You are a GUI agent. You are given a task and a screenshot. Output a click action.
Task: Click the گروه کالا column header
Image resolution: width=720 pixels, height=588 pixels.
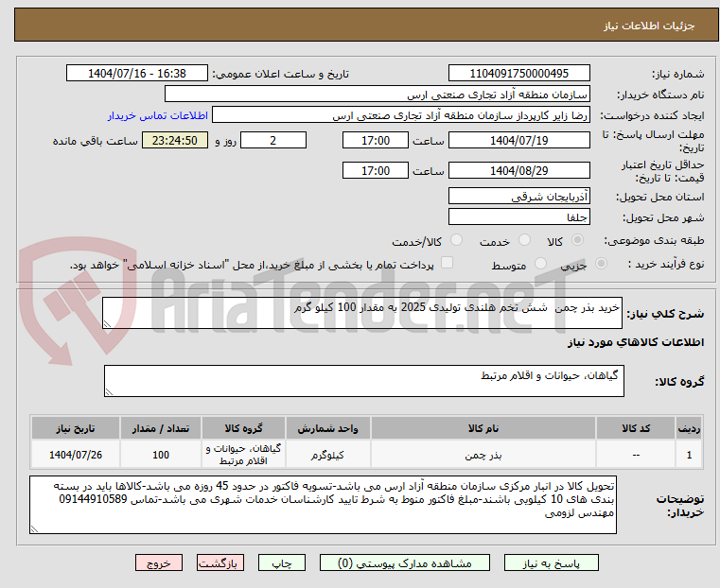[x=243, y=428]
